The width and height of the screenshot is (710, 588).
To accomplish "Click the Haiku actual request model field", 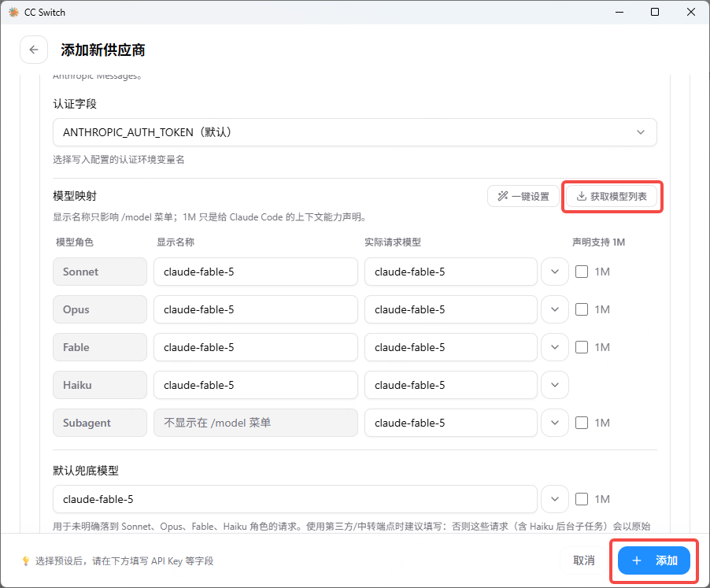I will click(x=450, y=385).
